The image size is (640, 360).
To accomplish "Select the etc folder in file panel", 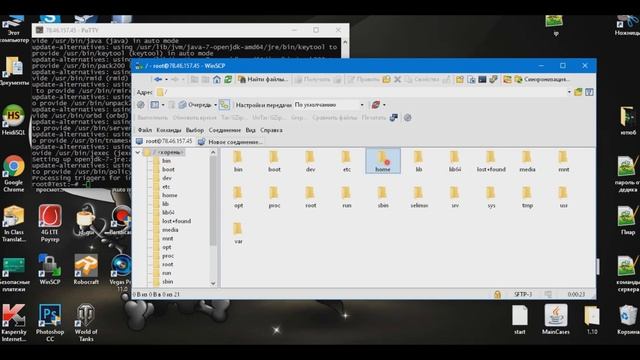I will [x=347, y=161].
